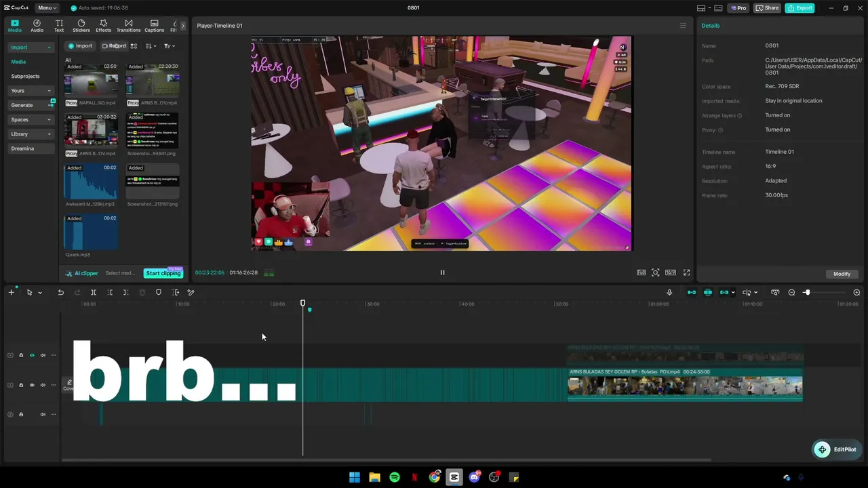
Task: Switch to the Audio tab
Action: [37, 26]
